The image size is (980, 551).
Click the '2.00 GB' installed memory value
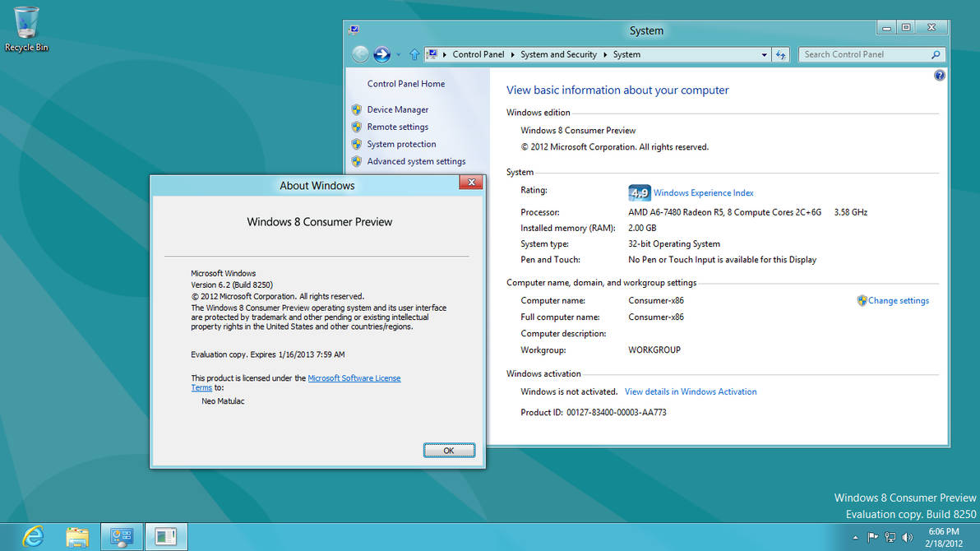pos(642,229)
